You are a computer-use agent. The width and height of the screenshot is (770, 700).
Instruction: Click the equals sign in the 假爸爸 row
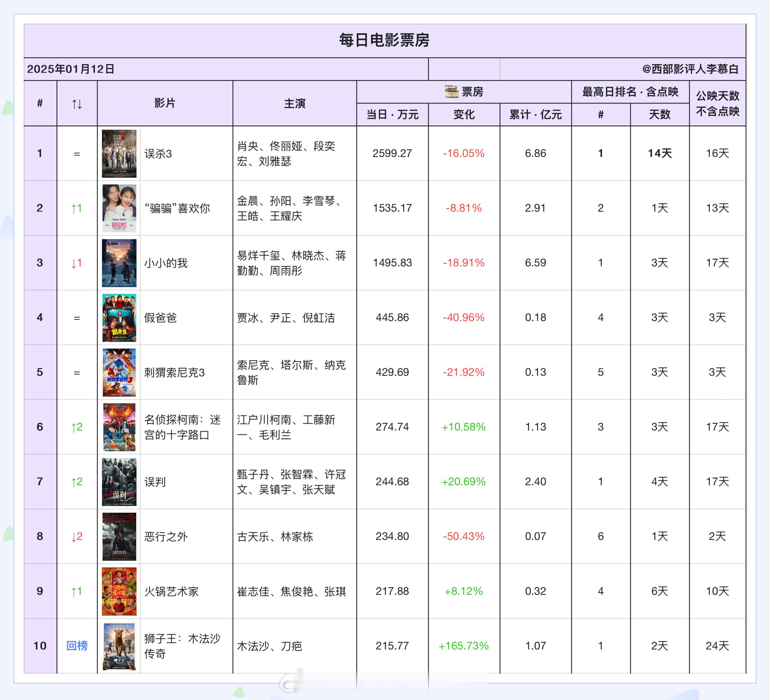coord(77,318)
